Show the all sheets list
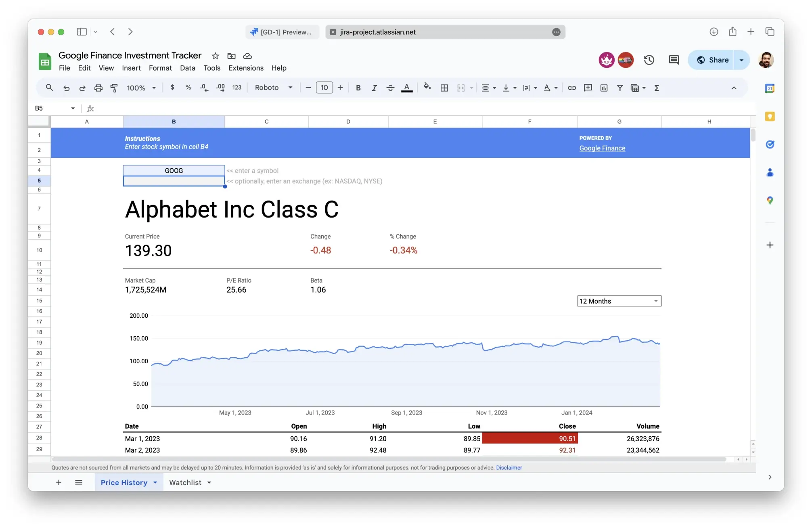The height and width of the screenshot is (528, 812). click(x=79, y=482)
